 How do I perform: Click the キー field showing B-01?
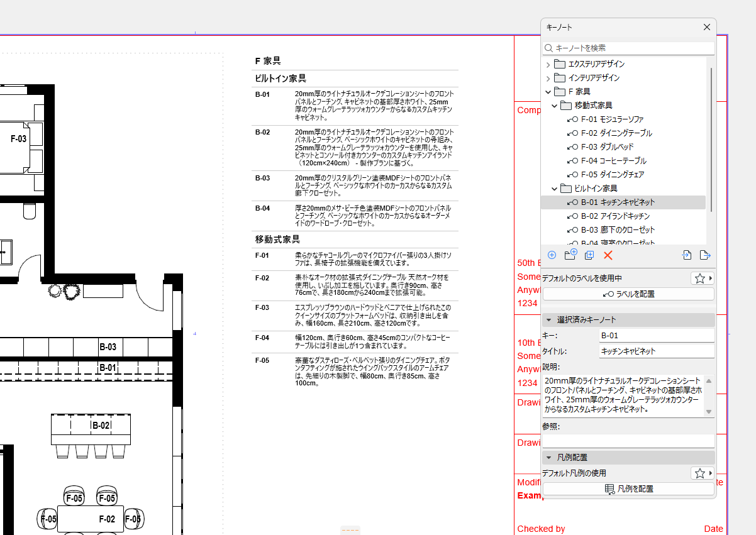[x=657, y=336]
